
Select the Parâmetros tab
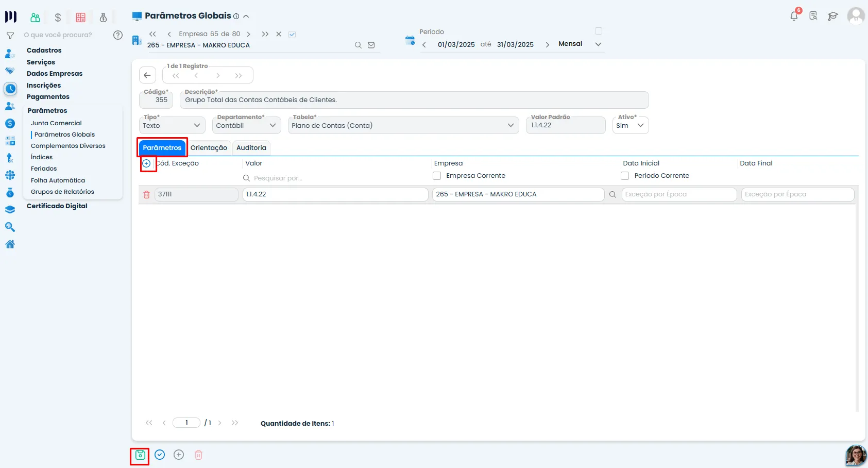(x=162, y=148)
